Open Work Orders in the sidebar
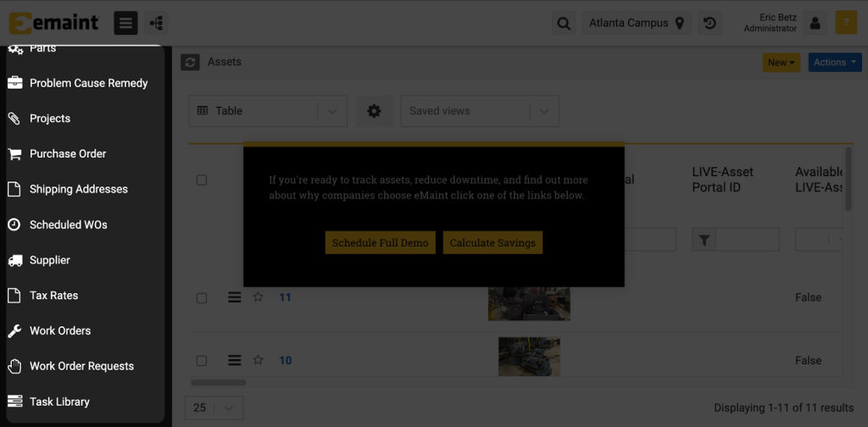This screenshot has height=427, width=868. (60, 330)
